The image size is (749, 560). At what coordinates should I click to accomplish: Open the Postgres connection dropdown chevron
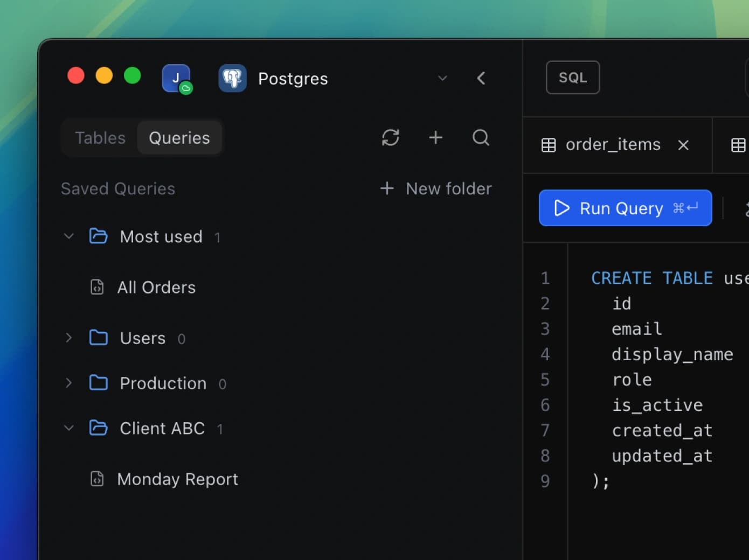(442, 78)
